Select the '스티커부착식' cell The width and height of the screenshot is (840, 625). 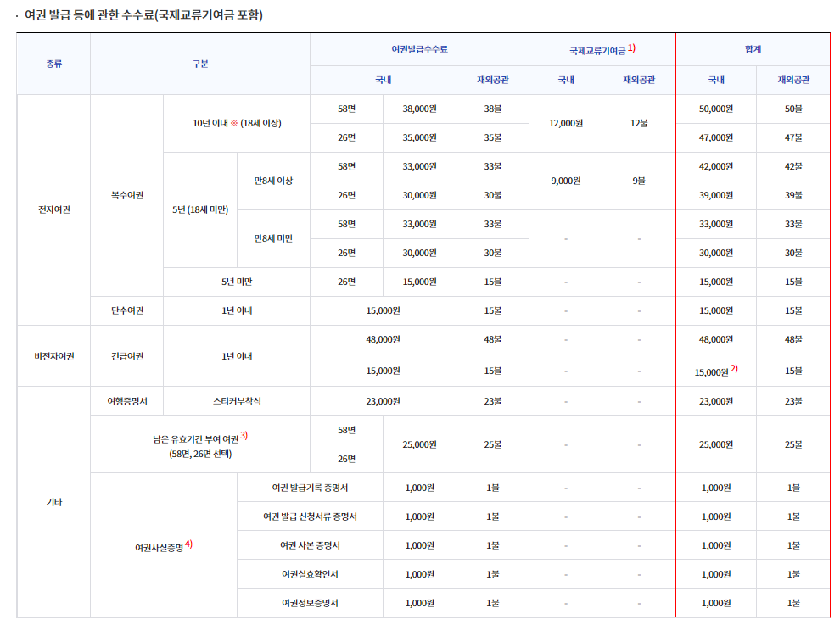click(x=237, y=401)
